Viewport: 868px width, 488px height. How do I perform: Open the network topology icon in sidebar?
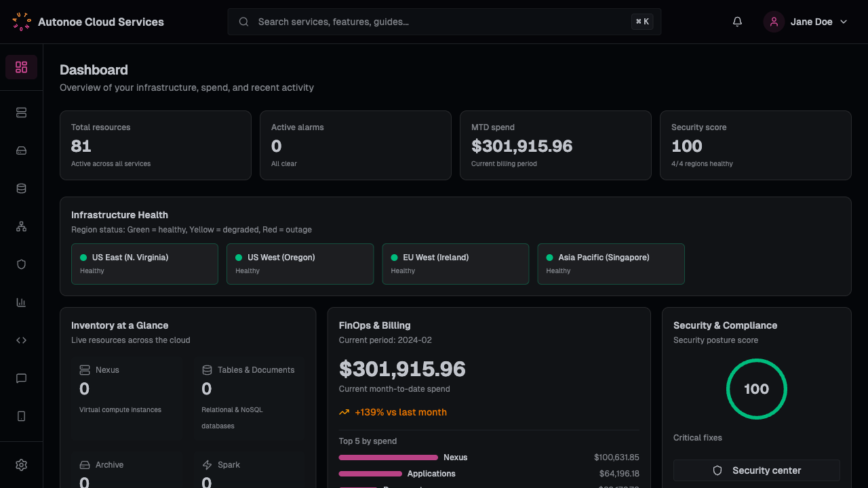(x=21, y=226)
